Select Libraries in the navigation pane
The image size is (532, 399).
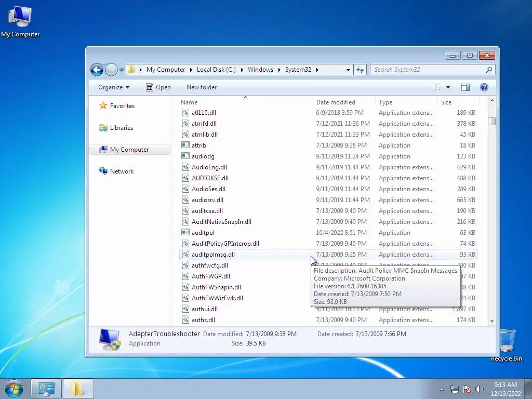point(116,128)
